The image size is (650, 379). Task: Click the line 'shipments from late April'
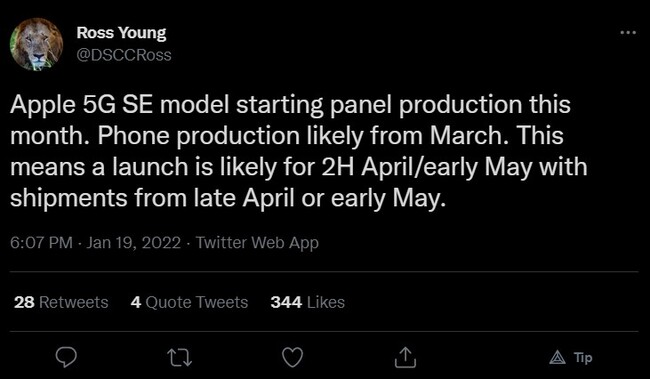[228, 199]
